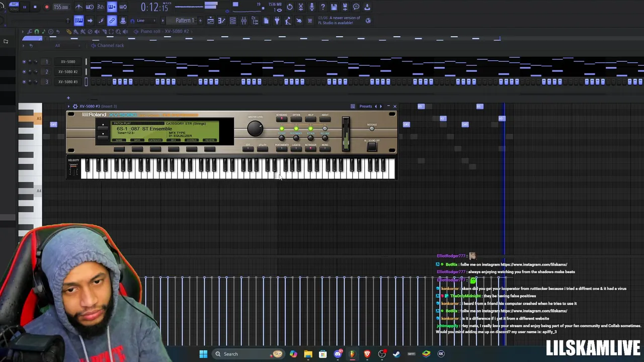Click the Piano roll - XV-5080 #2 title
The width and height of the screenshot is (644, 362).
tap(165, 32)
